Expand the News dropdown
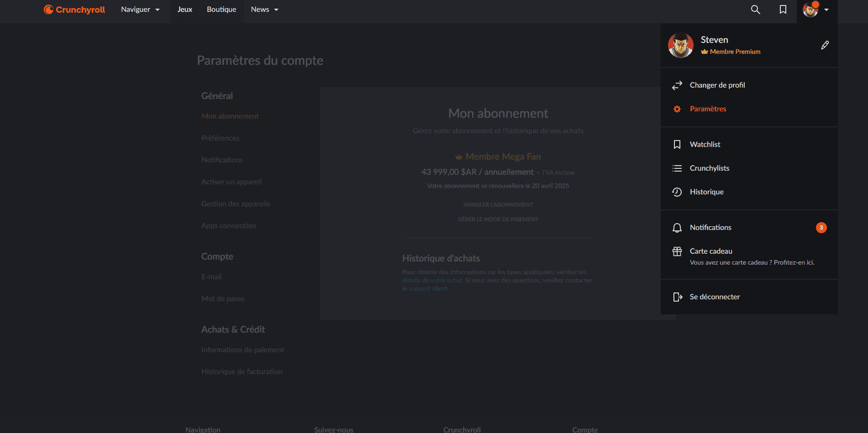 (x=264, y=10)
